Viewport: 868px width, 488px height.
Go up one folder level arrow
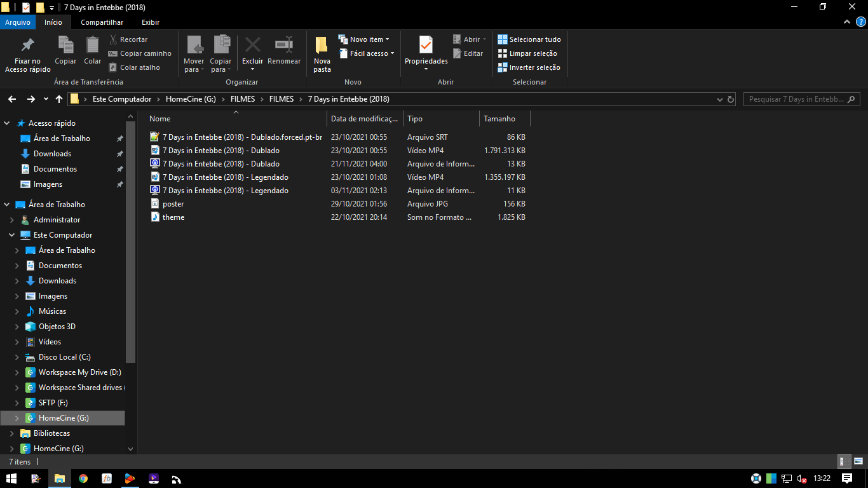coord(59,99)
